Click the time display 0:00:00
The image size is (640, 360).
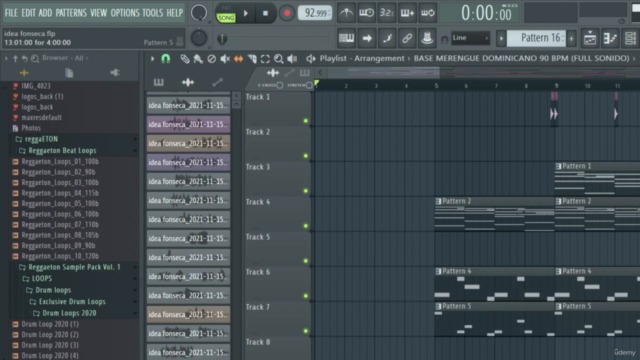pos(486,13)
